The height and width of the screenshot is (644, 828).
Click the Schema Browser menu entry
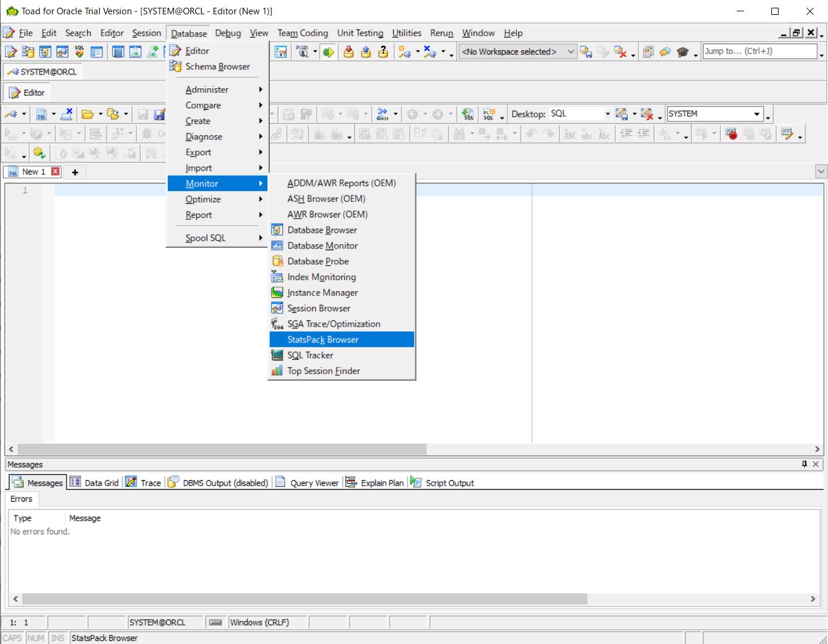tap(217, 66)
